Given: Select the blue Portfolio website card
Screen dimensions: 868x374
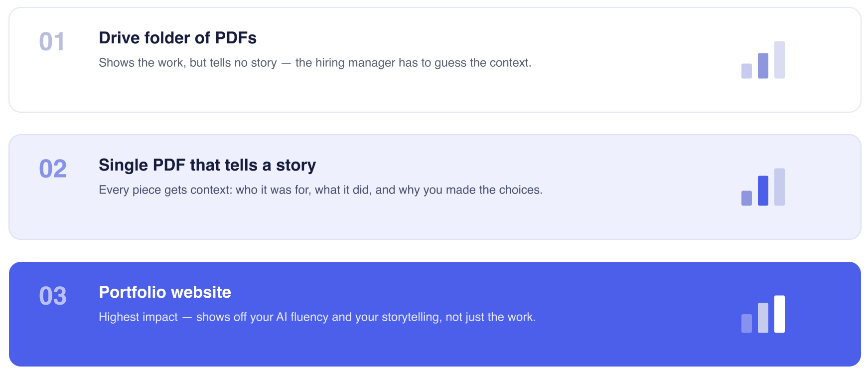Looking at the screenshot, I should click(x=435, y=314).
